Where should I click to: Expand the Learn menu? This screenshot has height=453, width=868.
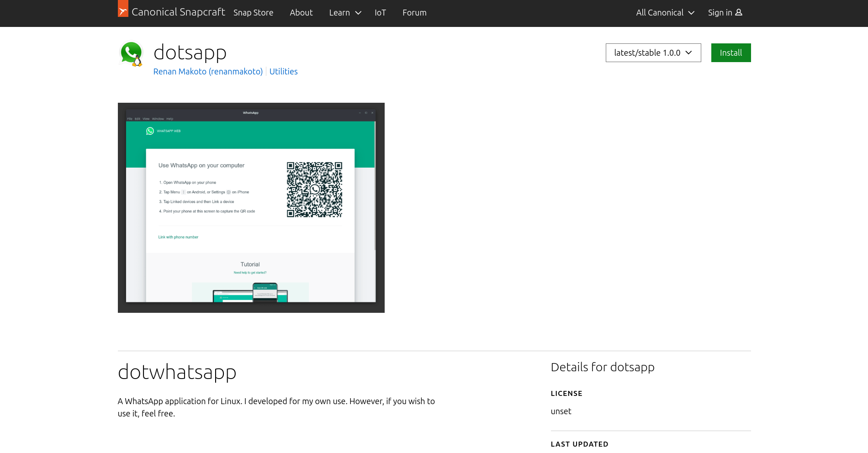(x=345, y=13)
